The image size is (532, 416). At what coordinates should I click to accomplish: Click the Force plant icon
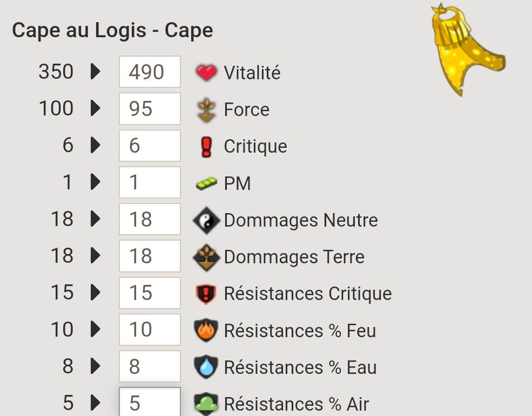point(206,110)
